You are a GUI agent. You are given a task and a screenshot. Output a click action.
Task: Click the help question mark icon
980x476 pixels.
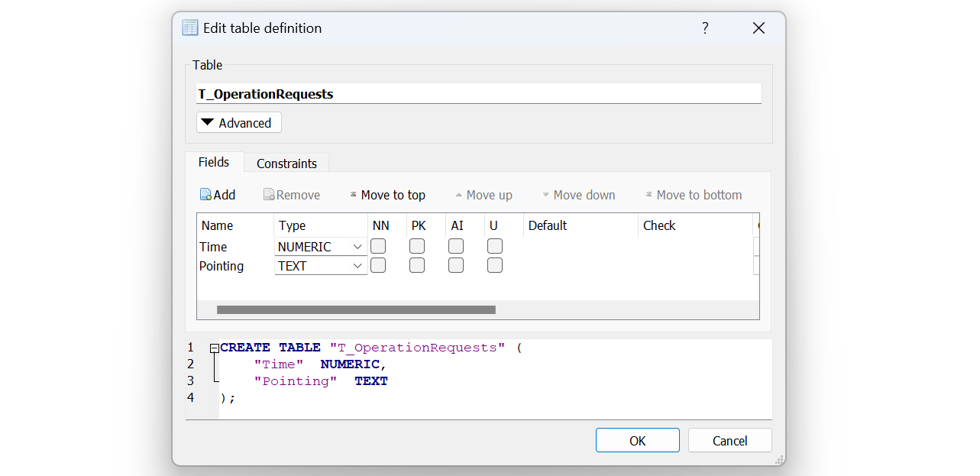pos(705,28)
